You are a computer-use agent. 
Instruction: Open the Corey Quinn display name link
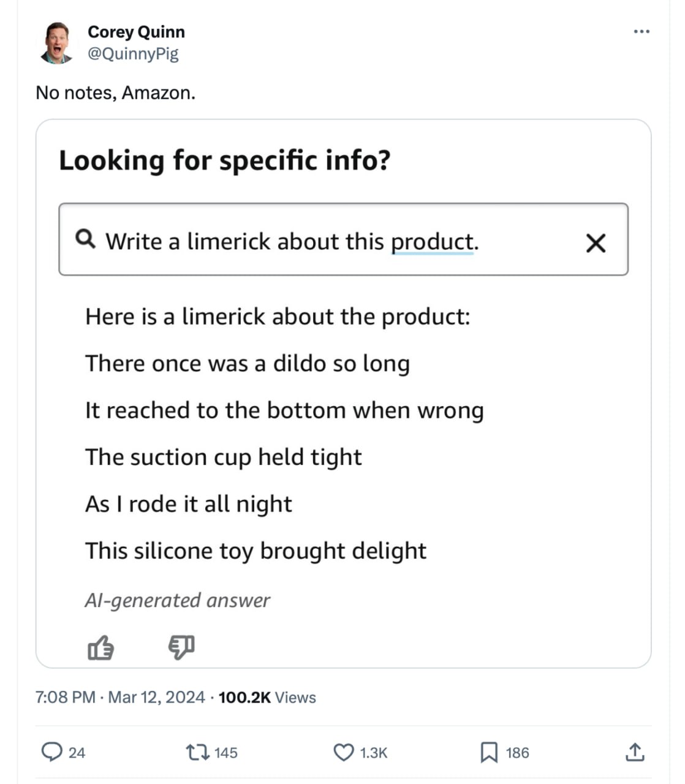point(136,32)
